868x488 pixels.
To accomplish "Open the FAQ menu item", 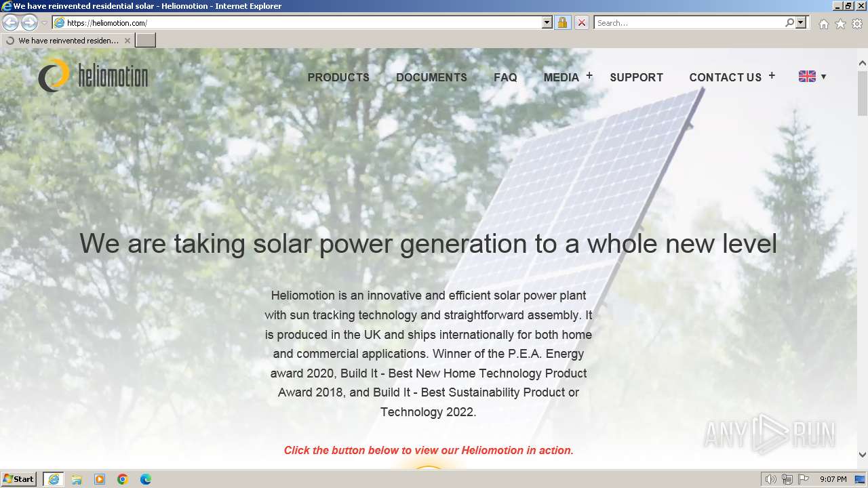I will 505,77.
